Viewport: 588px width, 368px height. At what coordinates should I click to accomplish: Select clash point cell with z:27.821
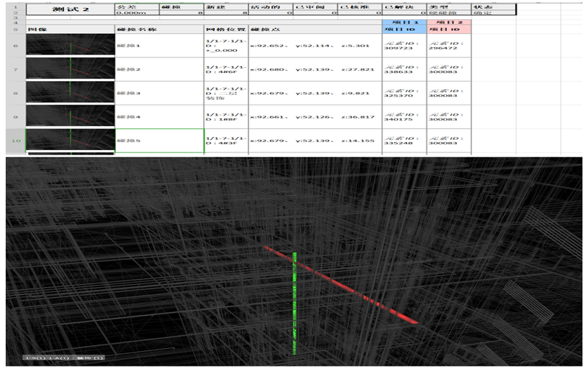315,69
